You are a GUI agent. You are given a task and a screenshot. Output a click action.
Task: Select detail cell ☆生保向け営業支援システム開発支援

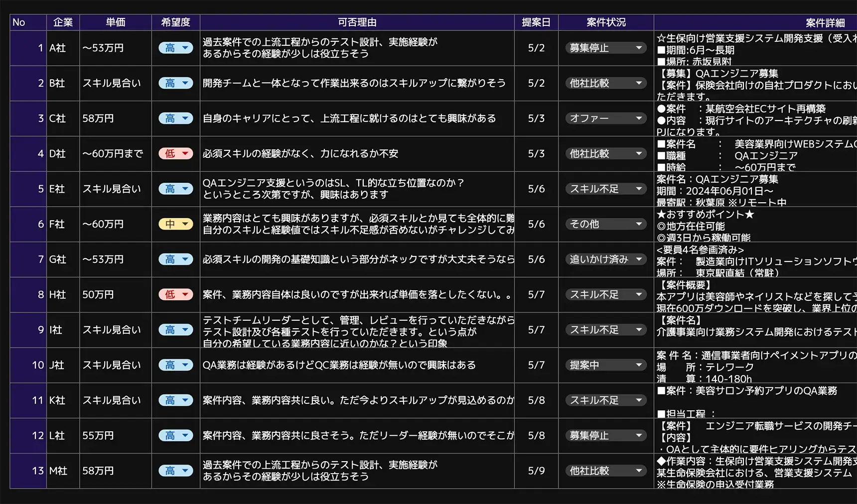(755, 48)
